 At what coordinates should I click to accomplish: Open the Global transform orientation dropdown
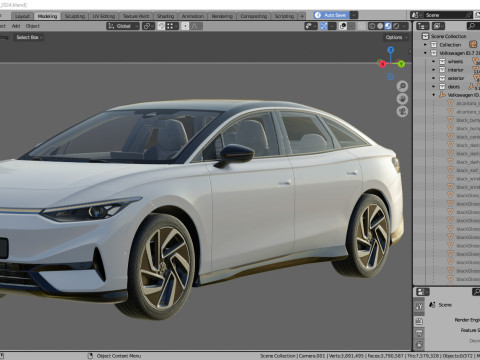[x=123, y=26]
